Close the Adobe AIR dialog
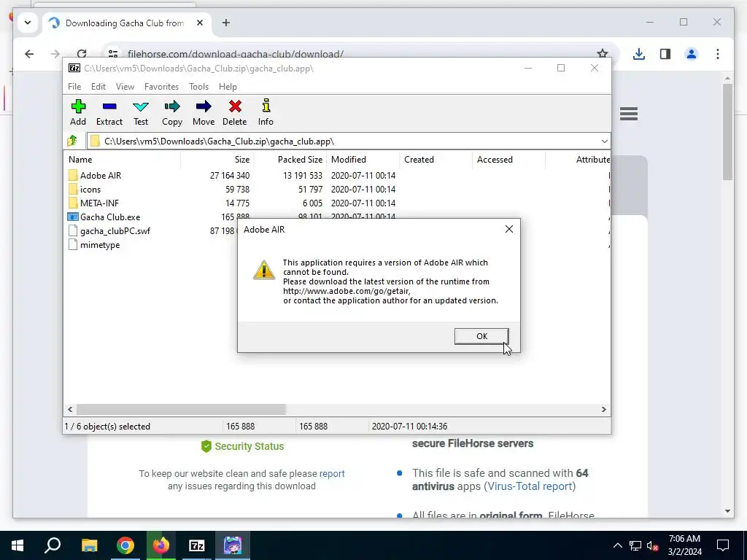Screen dimensions: 747x560 [x=508, y=229]
